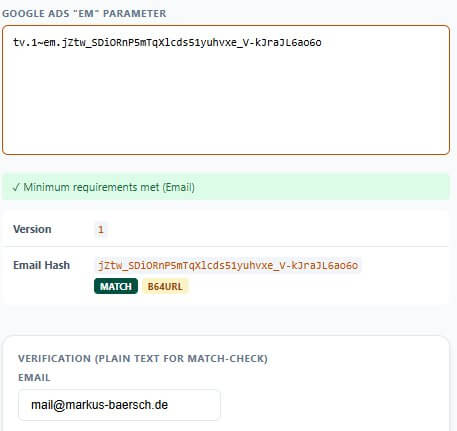457x431 pixels.
Task: Click the B64URL badge
Action: tap(165, 286)
